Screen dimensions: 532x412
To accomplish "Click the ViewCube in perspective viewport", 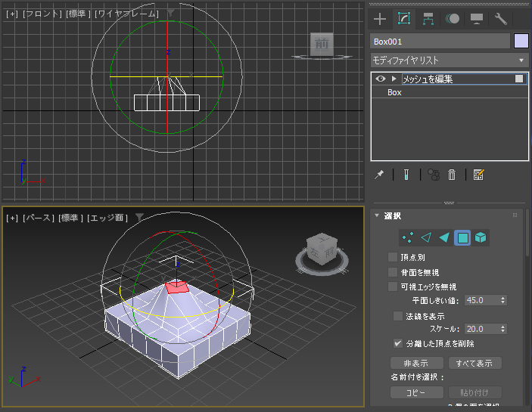I will (x=322, y=249).
